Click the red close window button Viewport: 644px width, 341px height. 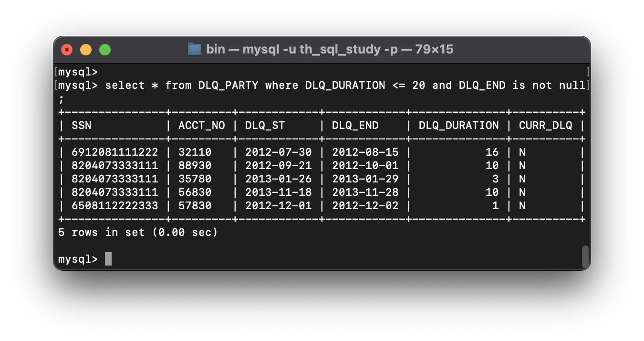pos(67,50)
